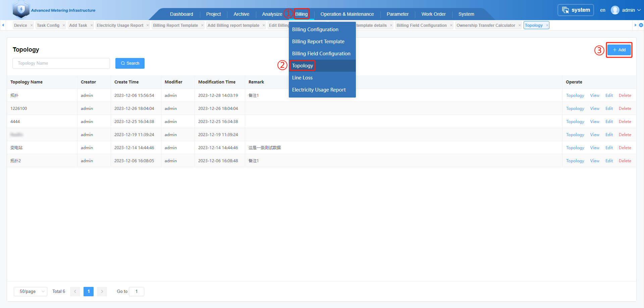Image resolution: width=644 pixels, height=308 pixels.
Task: Close the Device tab
Action: 32,25
